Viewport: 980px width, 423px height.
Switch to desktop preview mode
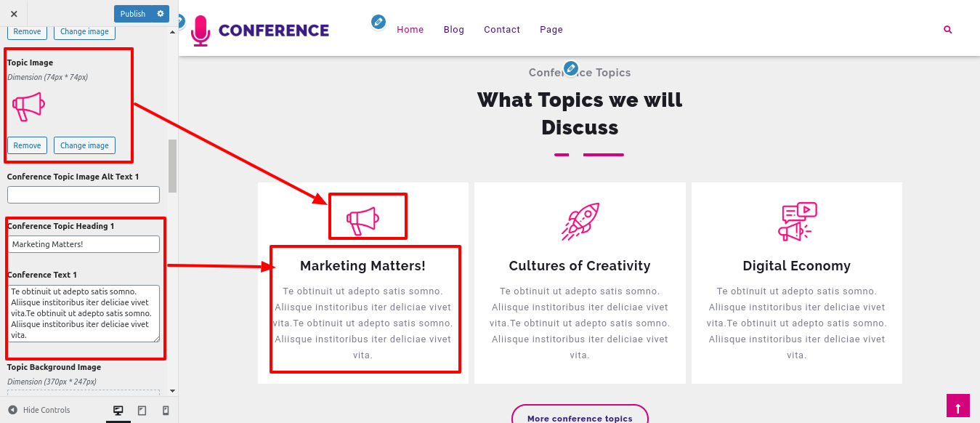click(118, 411)
